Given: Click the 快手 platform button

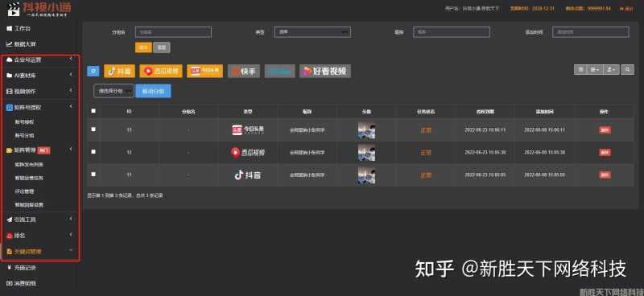Looking at the screenshot, I should tap(244, 71).
